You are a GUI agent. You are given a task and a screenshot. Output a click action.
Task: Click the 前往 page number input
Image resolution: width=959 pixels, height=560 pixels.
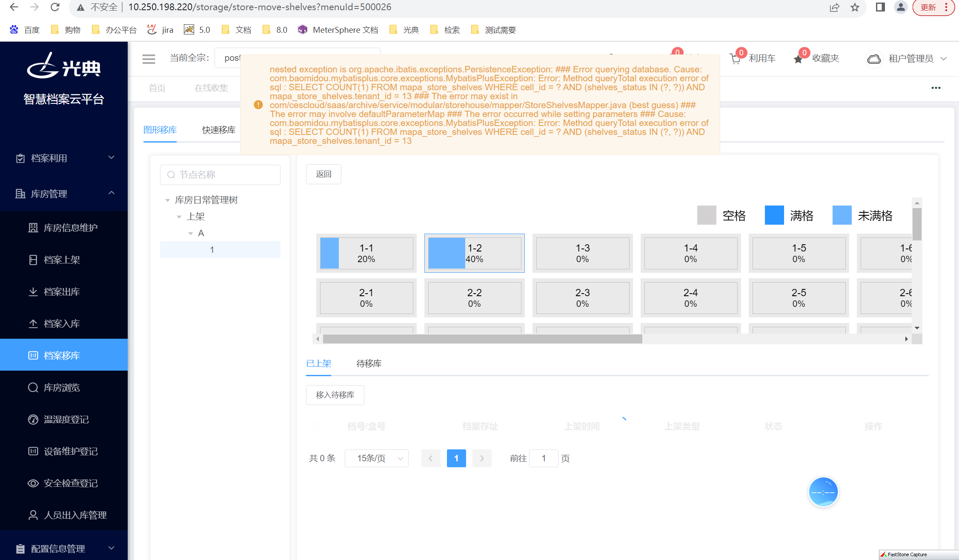point(544,458)
